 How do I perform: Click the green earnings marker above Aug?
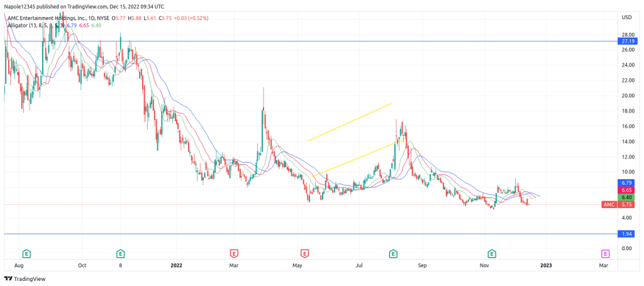point(26,253)
